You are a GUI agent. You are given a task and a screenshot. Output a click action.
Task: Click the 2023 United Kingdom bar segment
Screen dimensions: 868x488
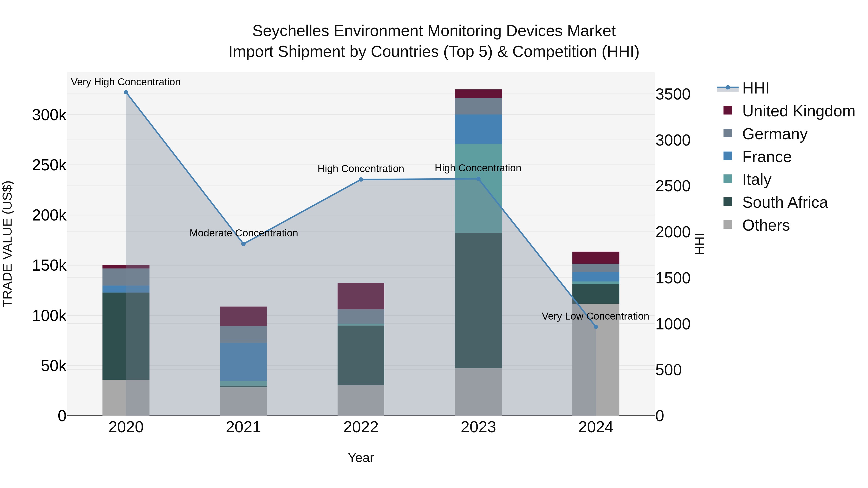coord(478,94)
